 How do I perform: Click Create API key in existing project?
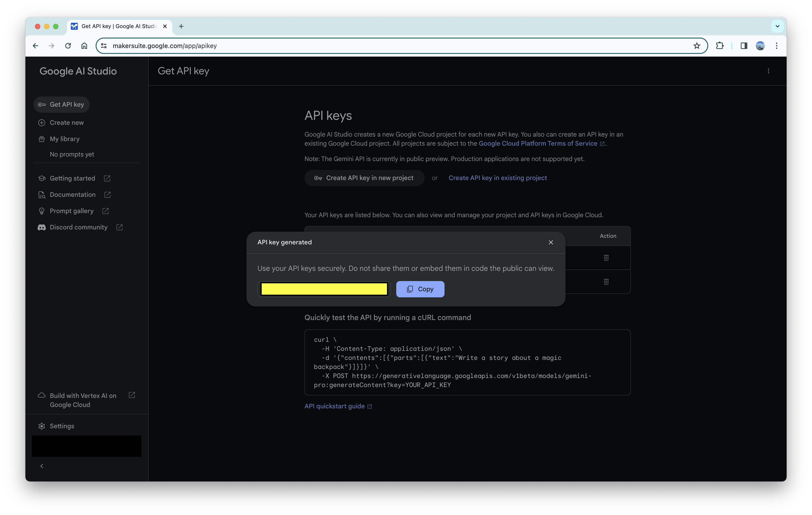pyautogui.click(x=497, y=178)
